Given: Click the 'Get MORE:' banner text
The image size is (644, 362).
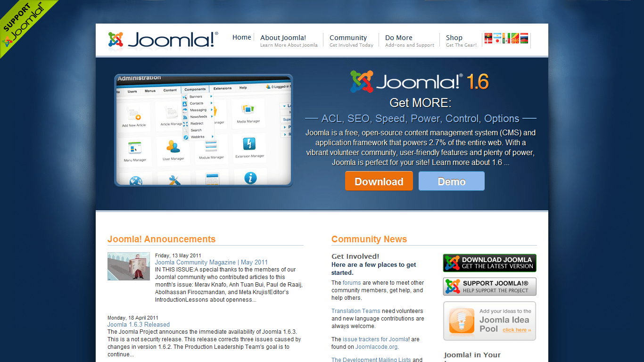Looking at the screenshot, I should (x=421, y=103).
